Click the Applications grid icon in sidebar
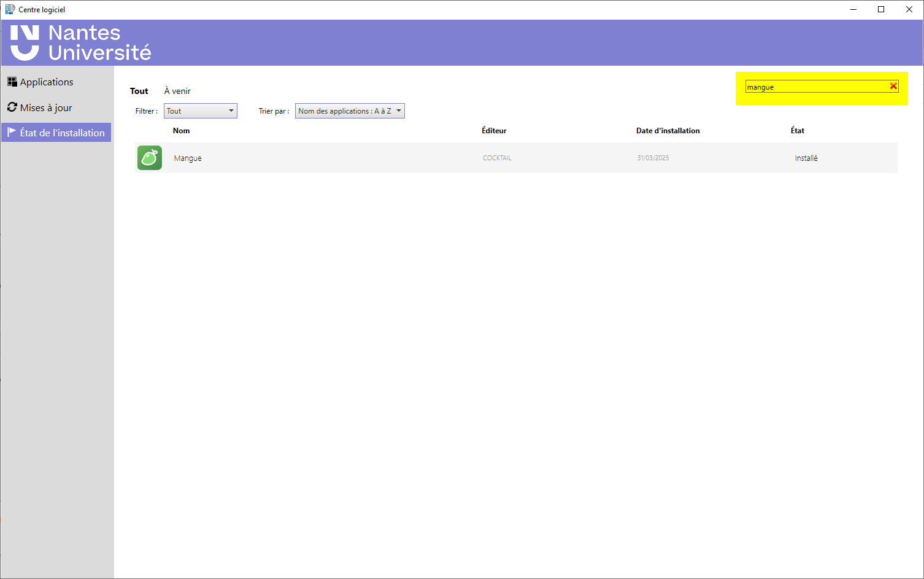The height and width of the screenshot is (579, 924). pyautogui.click(x=11, y=82)
